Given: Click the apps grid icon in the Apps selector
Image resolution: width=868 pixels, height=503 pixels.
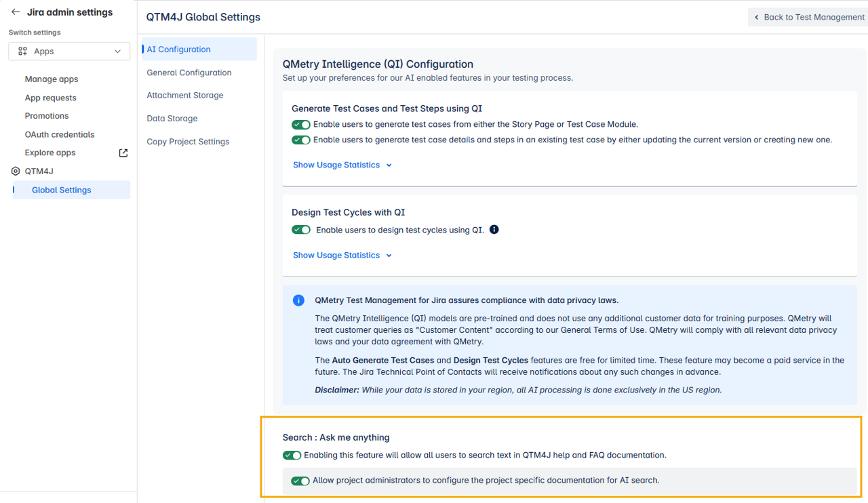Looking at the screenshot, I should (21, 51).
